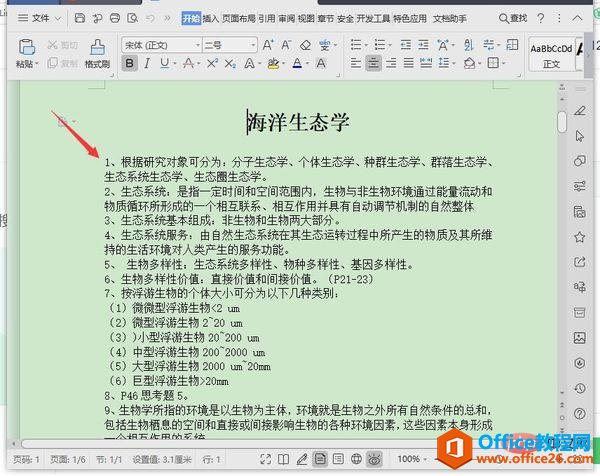The height and width of the screenshot is (476, 600).
Task: Open Search (查找) magnifier in title bar
Action: (513, 18)
